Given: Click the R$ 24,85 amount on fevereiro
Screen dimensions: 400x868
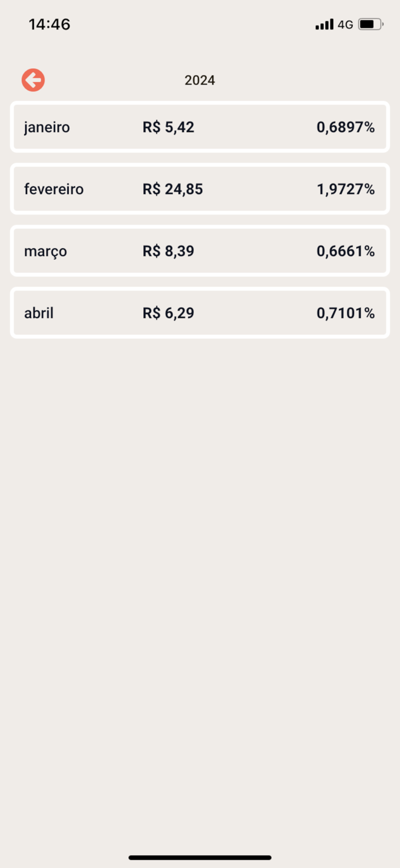Looking at the screenshot, I should tap(172, 189).
